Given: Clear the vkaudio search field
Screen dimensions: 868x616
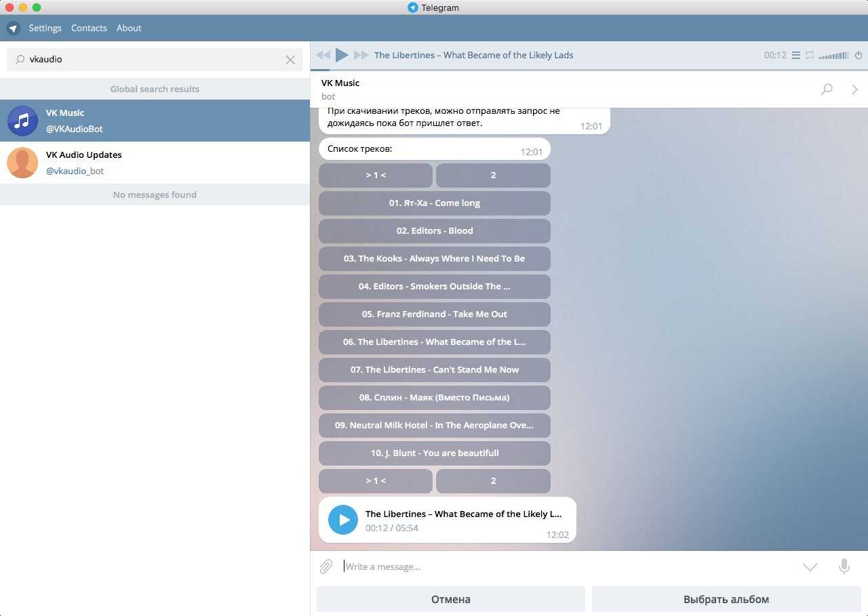Looking at the screenshot, I should tap(290, 60).
